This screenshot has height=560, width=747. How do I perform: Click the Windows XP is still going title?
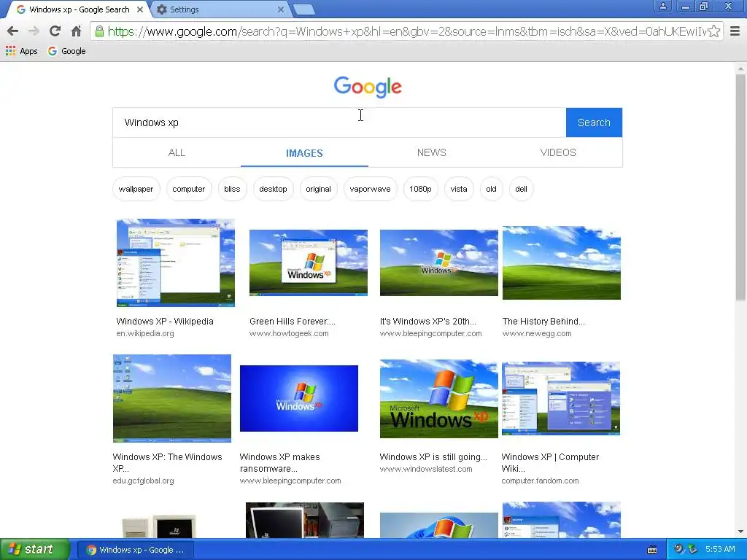click(433, 457)
